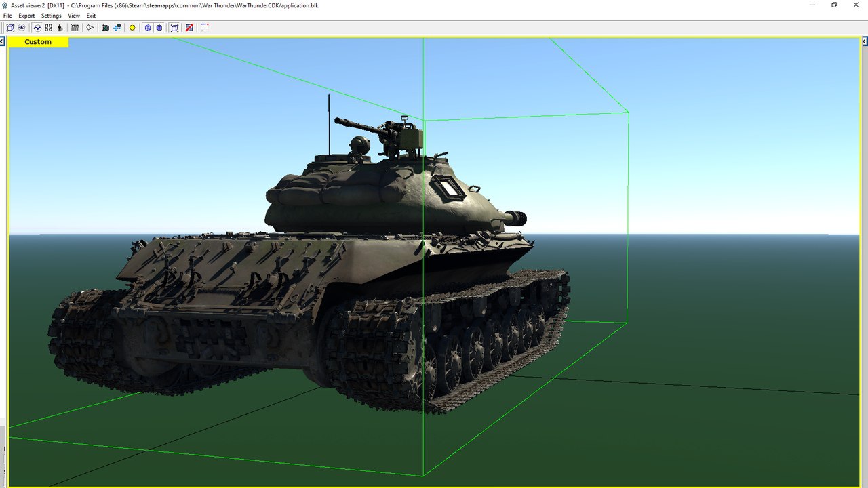Click the dashed rectangle selection icon

pyautogui.click(x=204, y=28)
